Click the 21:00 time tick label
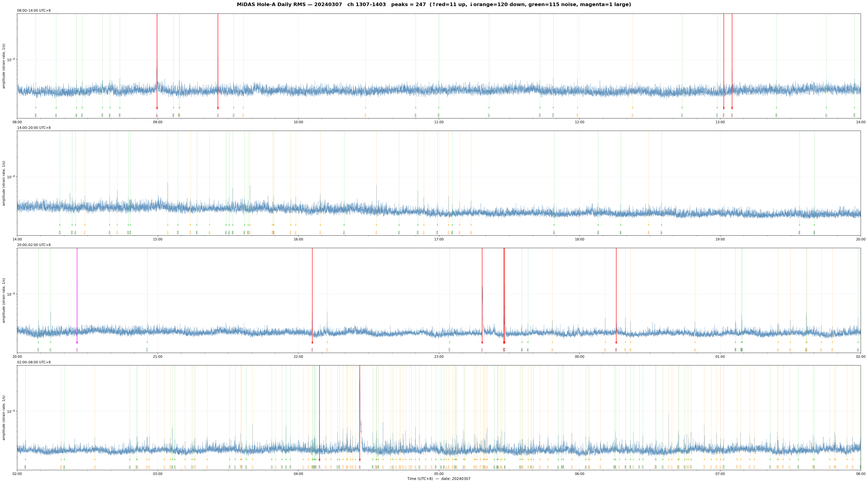The height and width of the screenshot is (483, 868). click(x=158, y=356)
